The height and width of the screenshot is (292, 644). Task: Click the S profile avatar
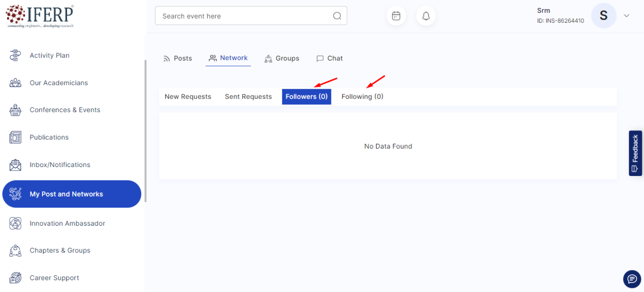pos(603,16)
